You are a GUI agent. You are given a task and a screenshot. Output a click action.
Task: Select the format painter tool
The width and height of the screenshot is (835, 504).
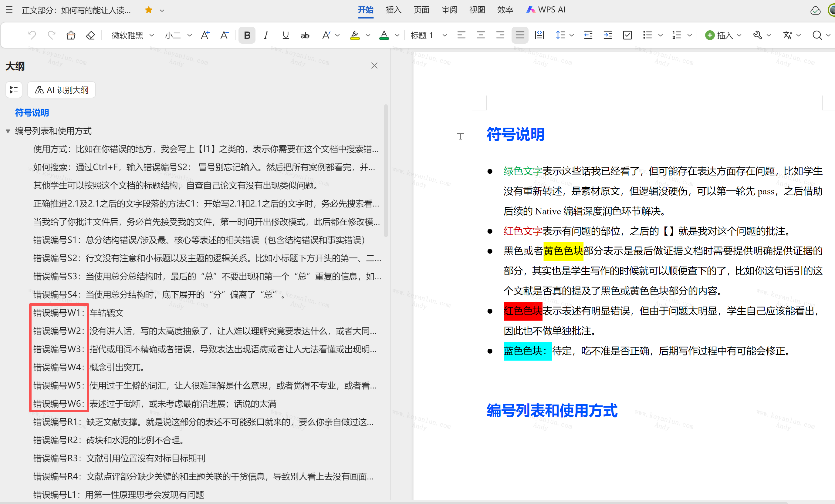coord(71,35)
